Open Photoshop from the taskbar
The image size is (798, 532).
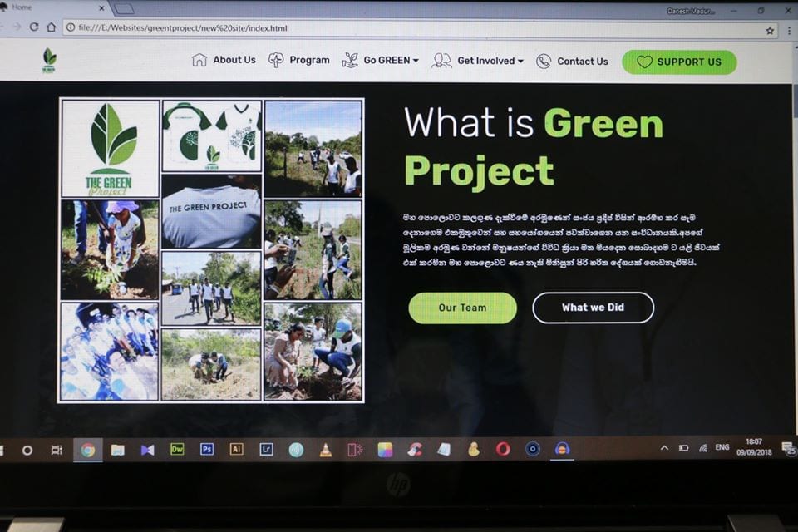coord(207,449)
